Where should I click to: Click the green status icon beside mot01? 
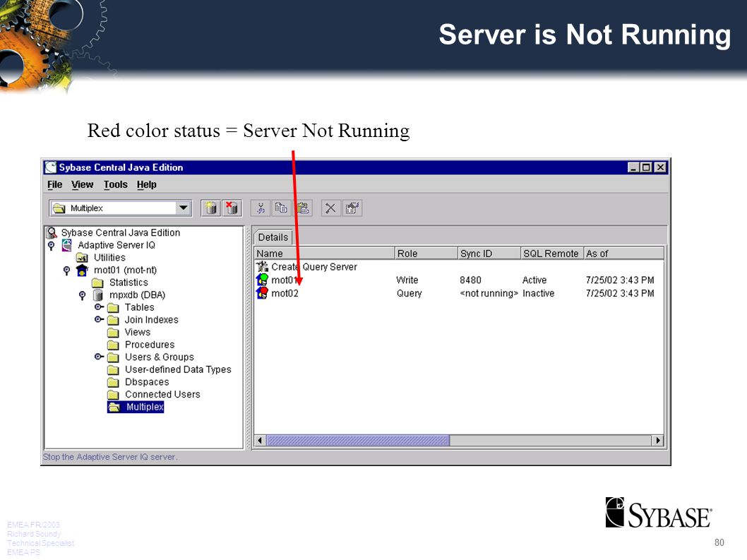(x=263, y=280)
